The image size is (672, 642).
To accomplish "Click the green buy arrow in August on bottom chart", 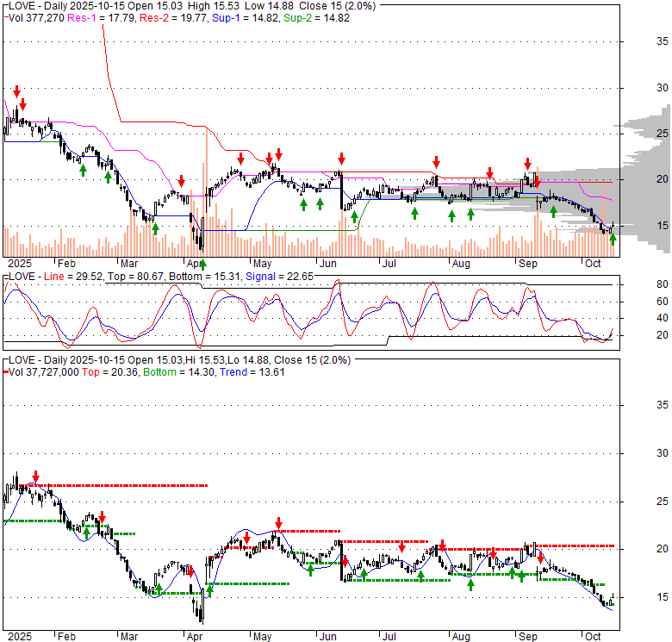I will 471,584.
